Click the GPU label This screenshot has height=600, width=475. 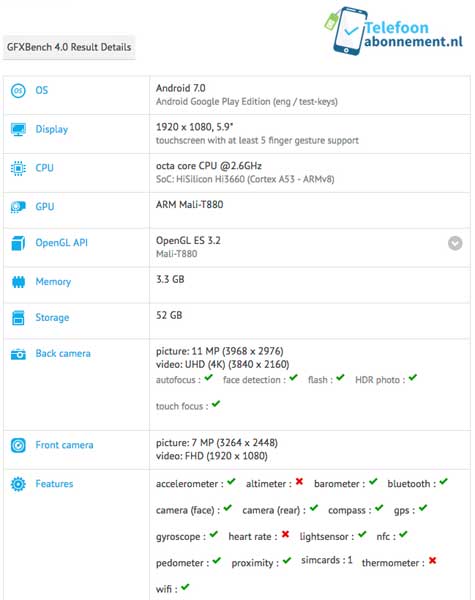tap(45, 207)
